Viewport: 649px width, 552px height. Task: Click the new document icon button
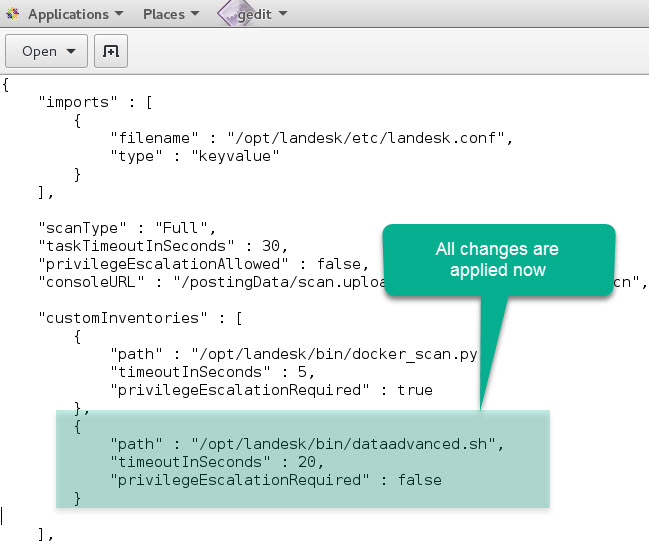110,51
